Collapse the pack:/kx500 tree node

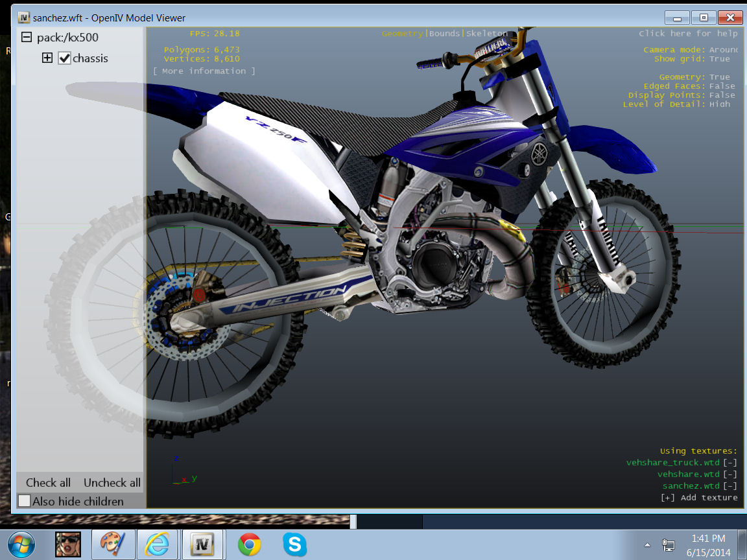[x=27, y=37]
